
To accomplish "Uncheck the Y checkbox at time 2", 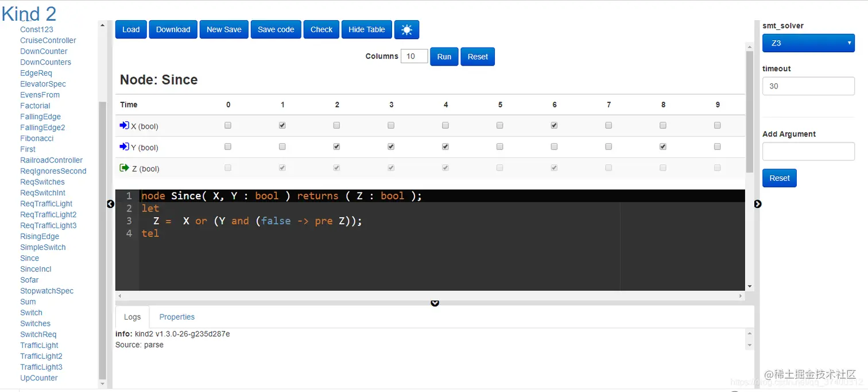I will (336, 147).
